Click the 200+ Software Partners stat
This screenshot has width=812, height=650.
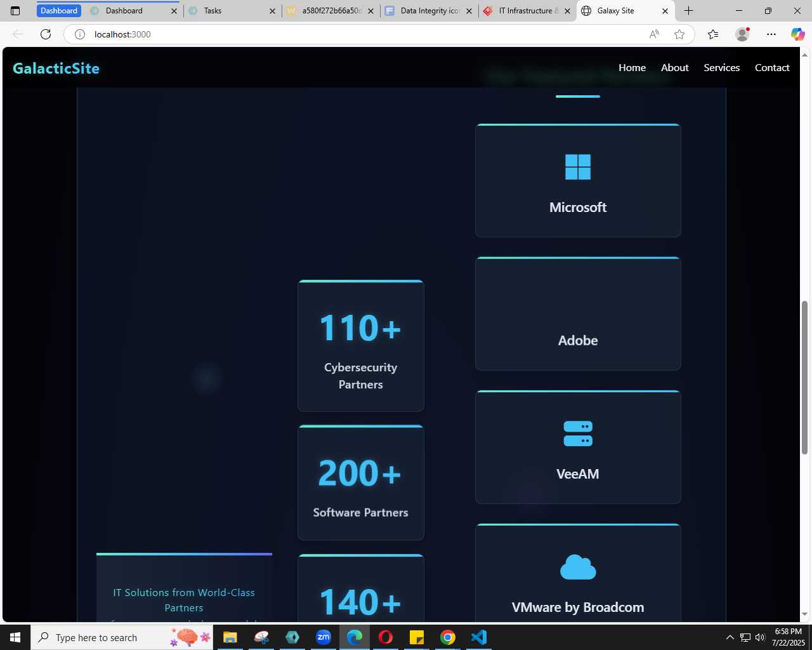click(361, 482)
